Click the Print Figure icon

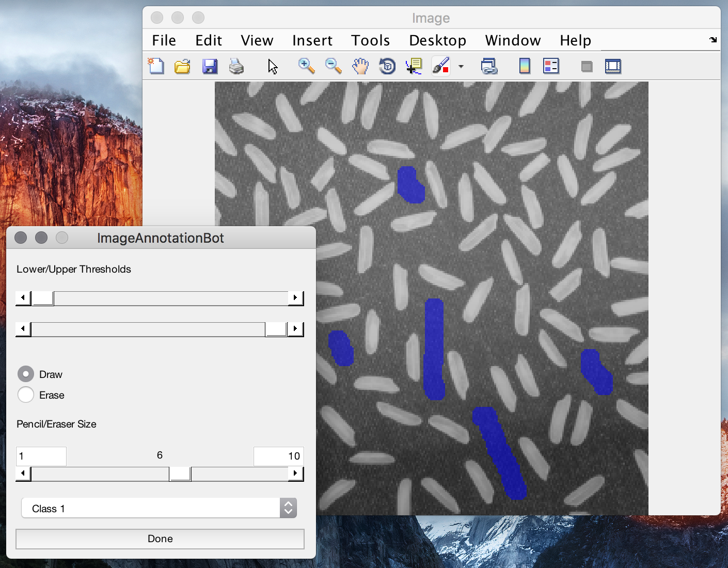[236, 66]
